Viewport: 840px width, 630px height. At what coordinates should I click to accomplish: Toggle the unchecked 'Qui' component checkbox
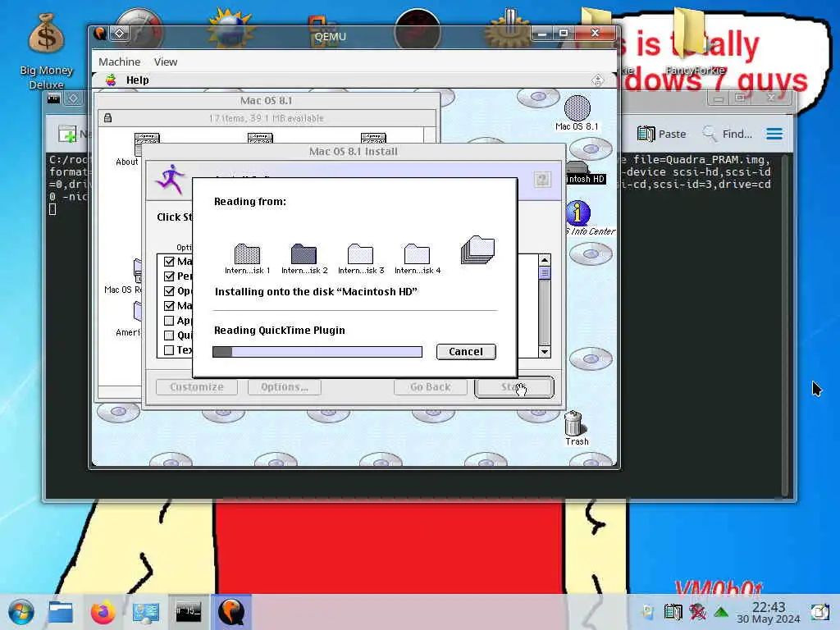[x=169, y=336]
